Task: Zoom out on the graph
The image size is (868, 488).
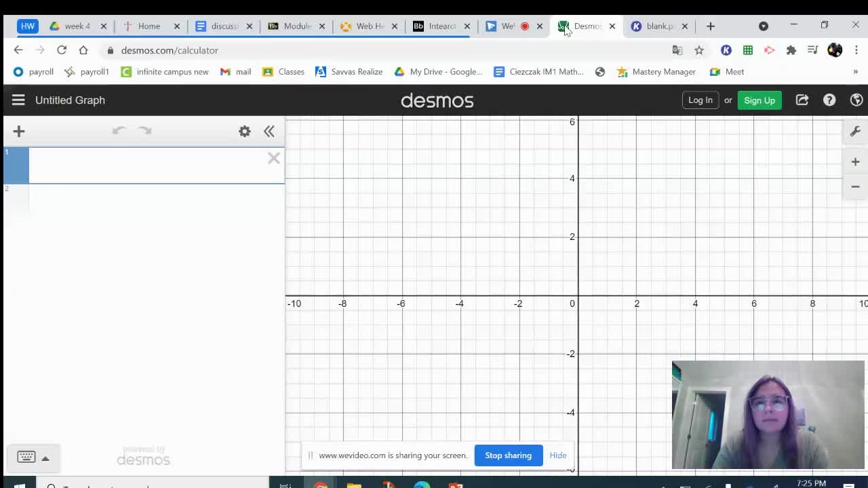Action: (x=855, y=186)
